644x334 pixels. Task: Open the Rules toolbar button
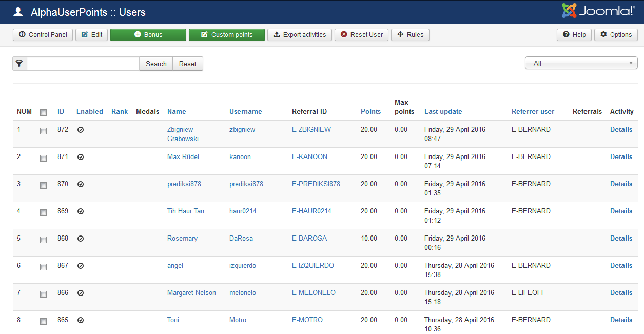click(410, 35)
